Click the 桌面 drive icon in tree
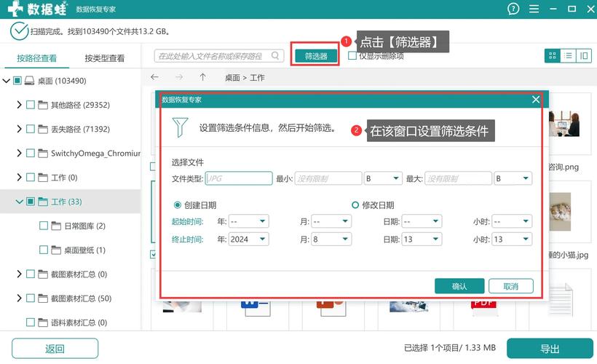Image resolution: width=597 pixels, height=364 pixels. 29,80
